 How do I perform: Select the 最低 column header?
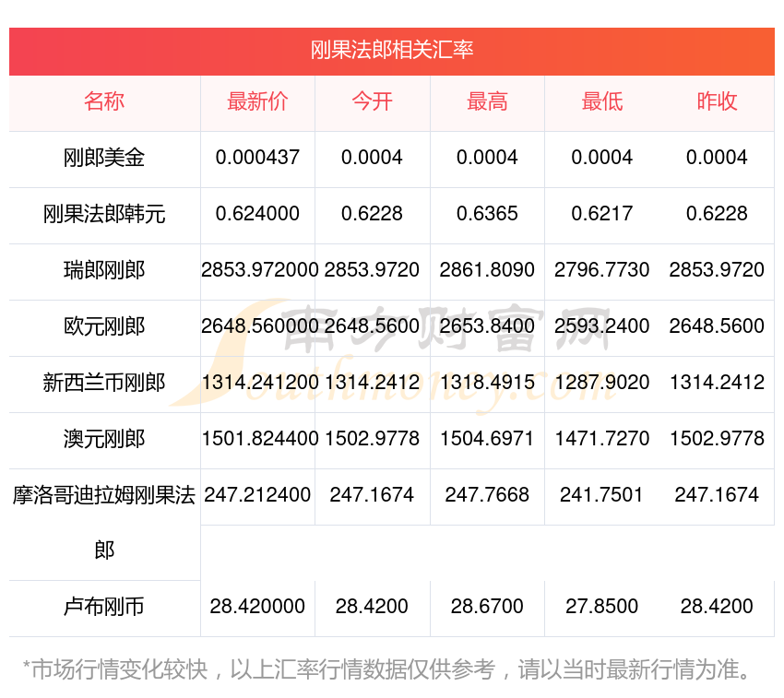(x=601, y=101)
